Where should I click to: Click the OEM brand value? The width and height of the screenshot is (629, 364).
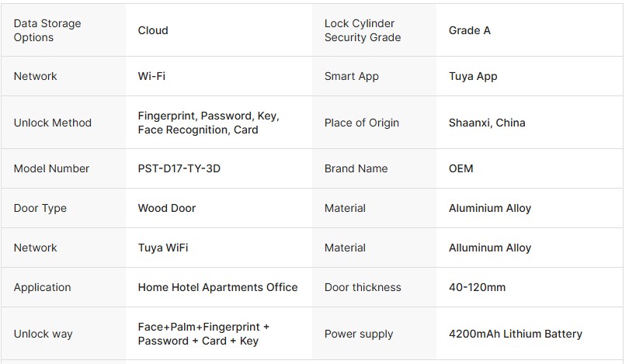point(461,168)
